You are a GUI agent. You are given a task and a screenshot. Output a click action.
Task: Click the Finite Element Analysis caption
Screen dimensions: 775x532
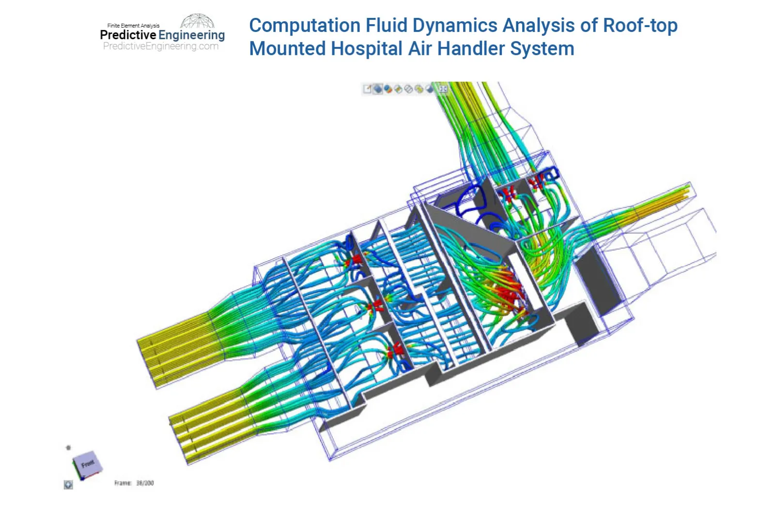(133, 26)
